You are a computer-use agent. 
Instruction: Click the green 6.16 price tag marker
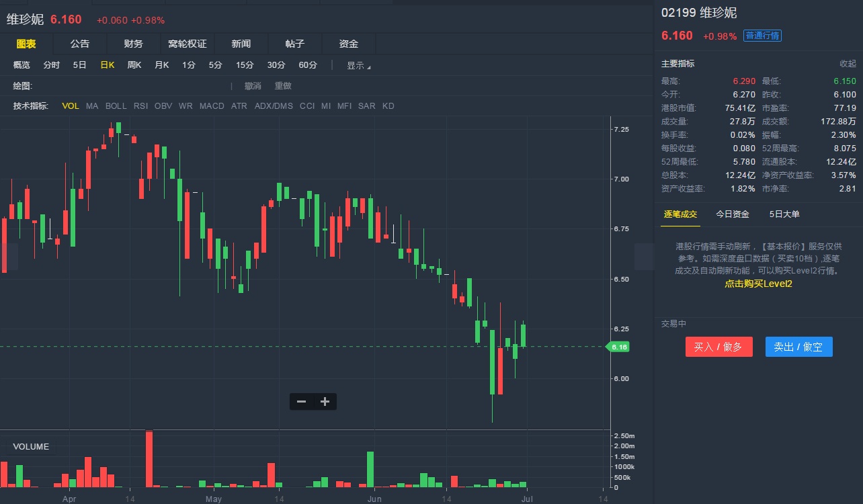pyautogui.click(x=619, y=347)
